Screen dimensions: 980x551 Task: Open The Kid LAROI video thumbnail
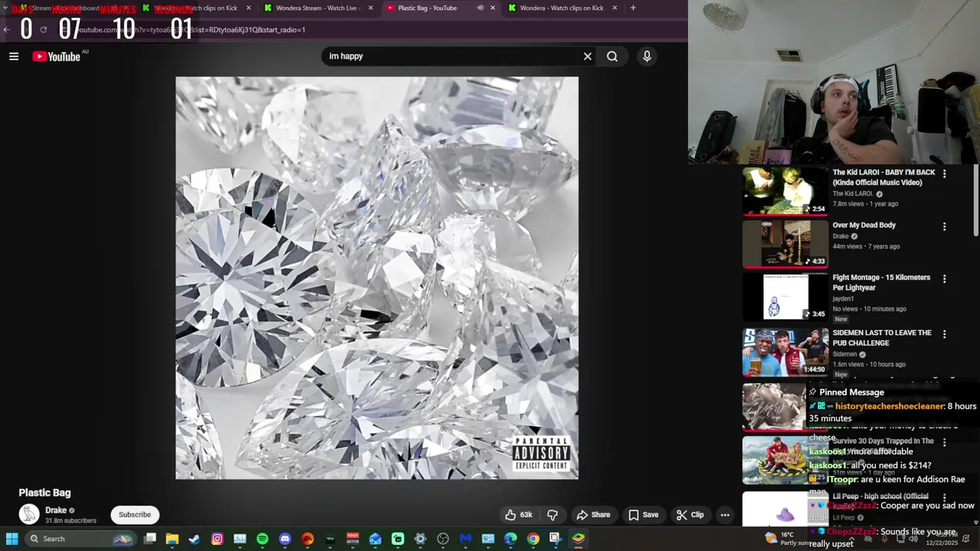tap(786, 191)
